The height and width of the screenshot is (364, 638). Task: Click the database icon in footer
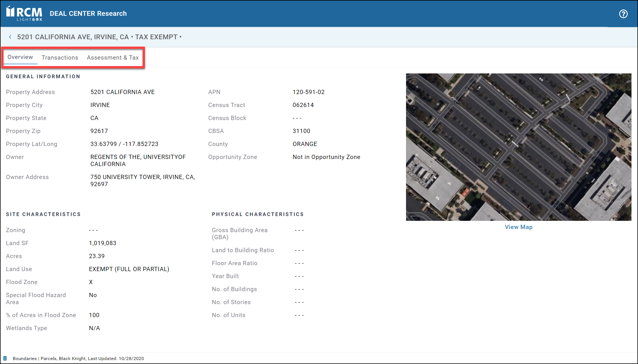click(x=5, y=358)
